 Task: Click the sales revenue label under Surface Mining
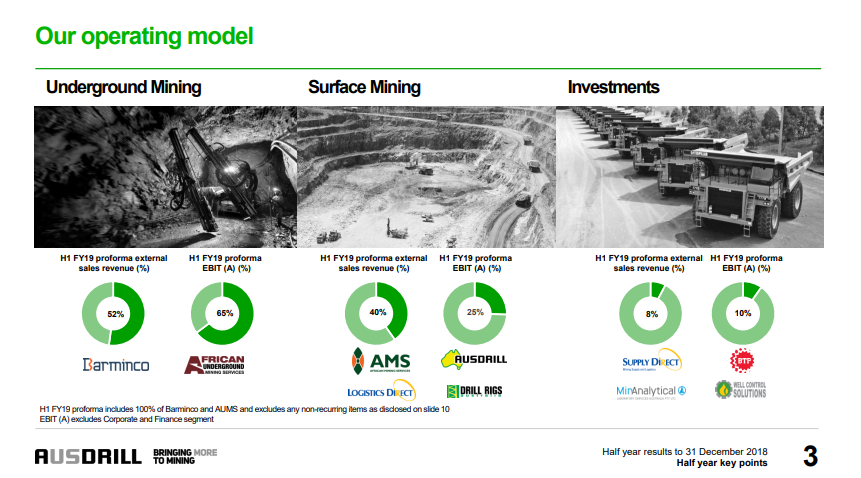[374, 263]
